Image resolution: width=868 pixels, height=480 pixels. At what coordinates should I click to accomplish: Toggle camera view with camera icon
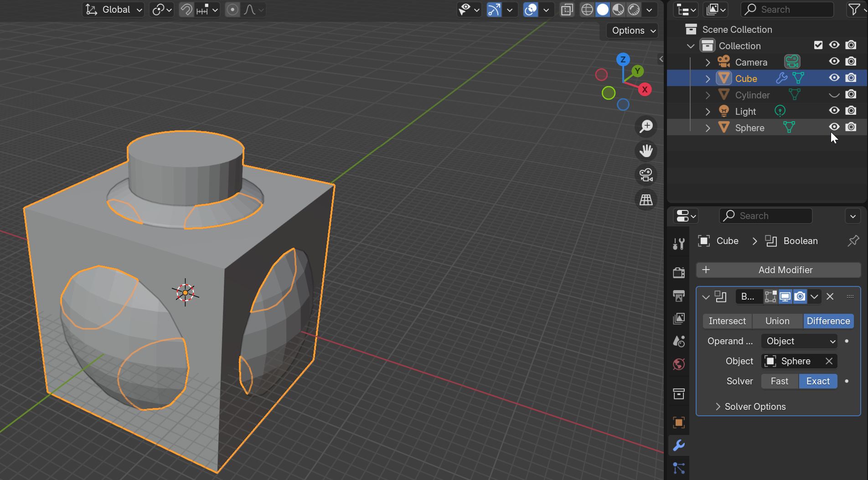[x=646, y=175]
